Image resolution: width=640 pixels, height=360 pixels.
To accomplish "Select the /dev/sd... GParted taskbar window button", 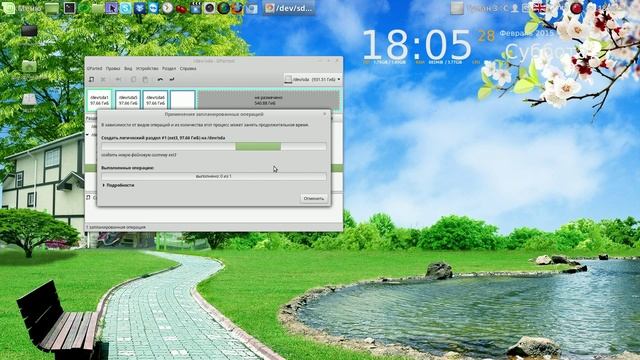I will 289,8.
